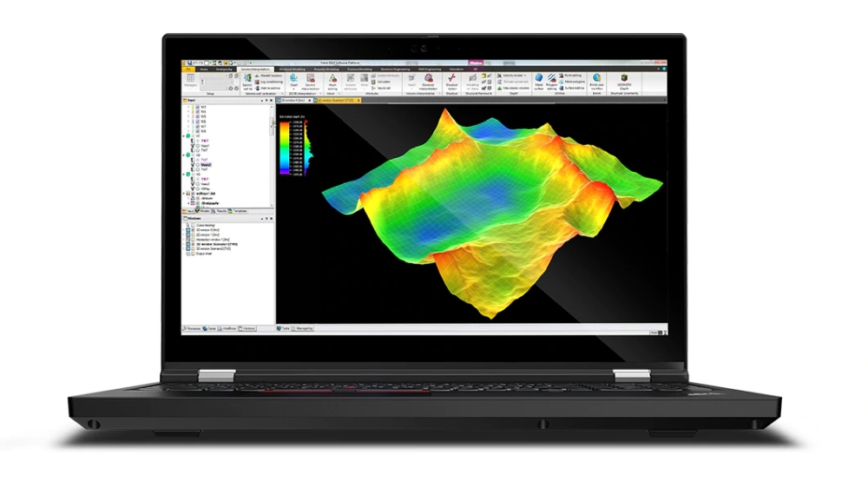Open Insert dropdown in 2D/3D interpretation group

click(294, 82)
